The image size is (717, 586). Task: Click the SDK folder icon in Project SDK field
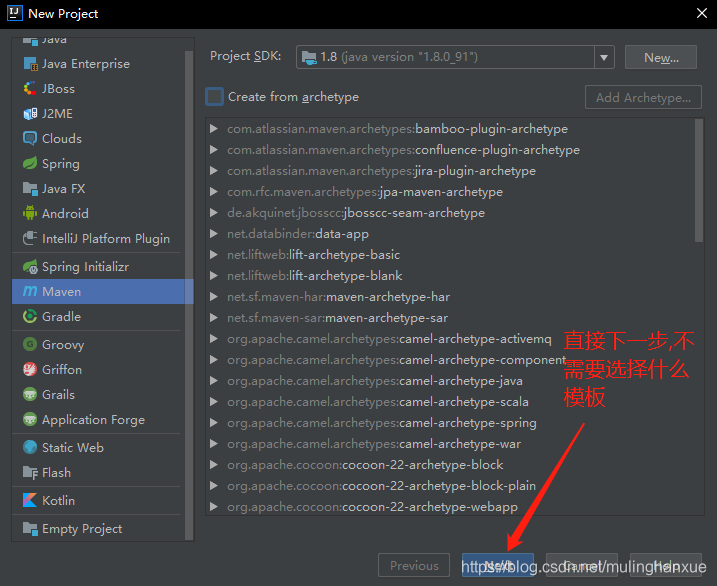(x=309, y=58)
